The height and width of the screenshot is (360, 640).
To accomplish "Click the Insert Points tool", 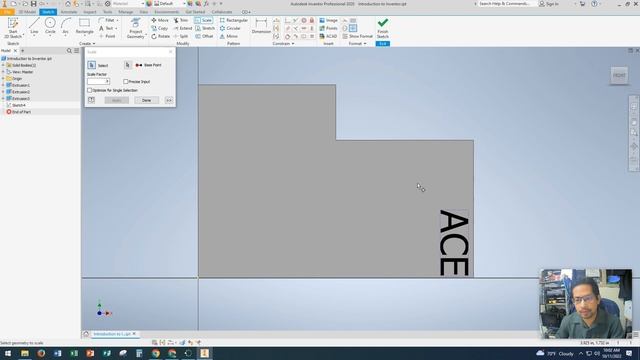I will [x=329, y=28].
